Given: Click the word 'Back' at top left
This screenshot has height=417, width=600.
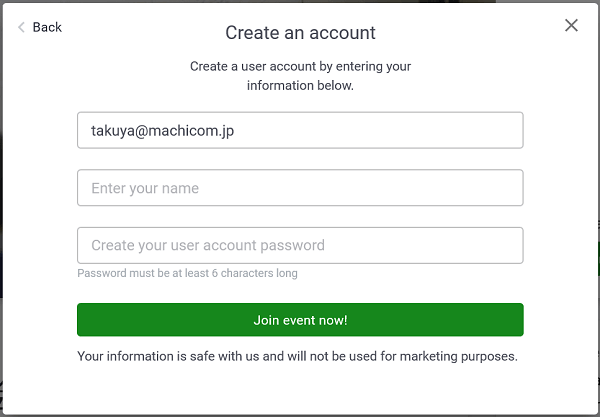Looking at the screenshot, I should click(47, 27).
